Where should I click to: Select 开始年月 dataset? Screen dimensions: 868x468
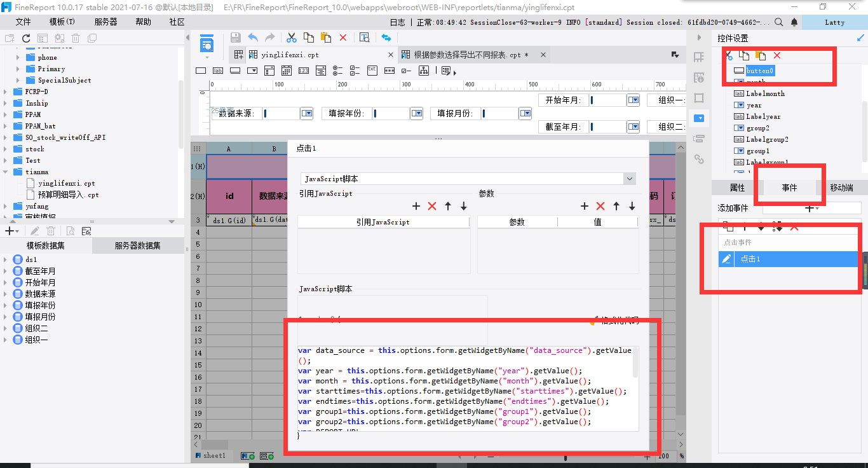click(x=40, y=282)
